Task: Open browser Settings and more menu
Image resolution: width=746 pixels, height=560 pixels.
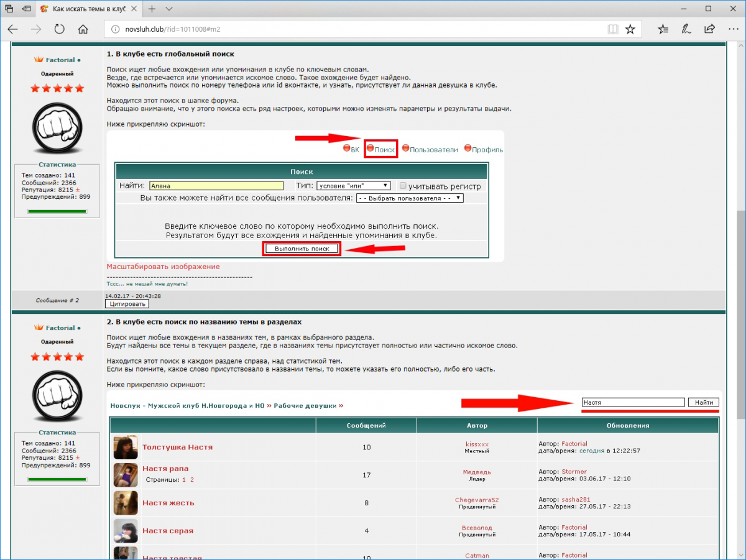Action: 732,29
